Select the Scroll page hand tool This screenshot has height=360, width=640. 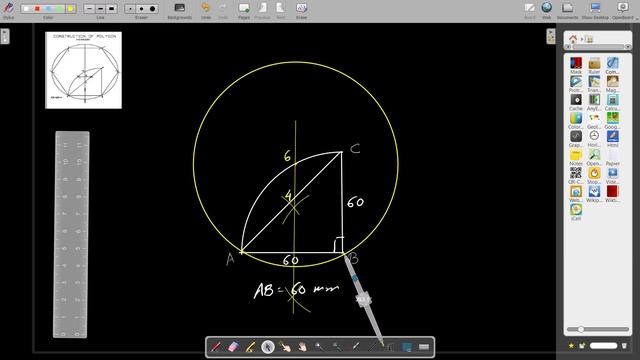tap(302, 347)
